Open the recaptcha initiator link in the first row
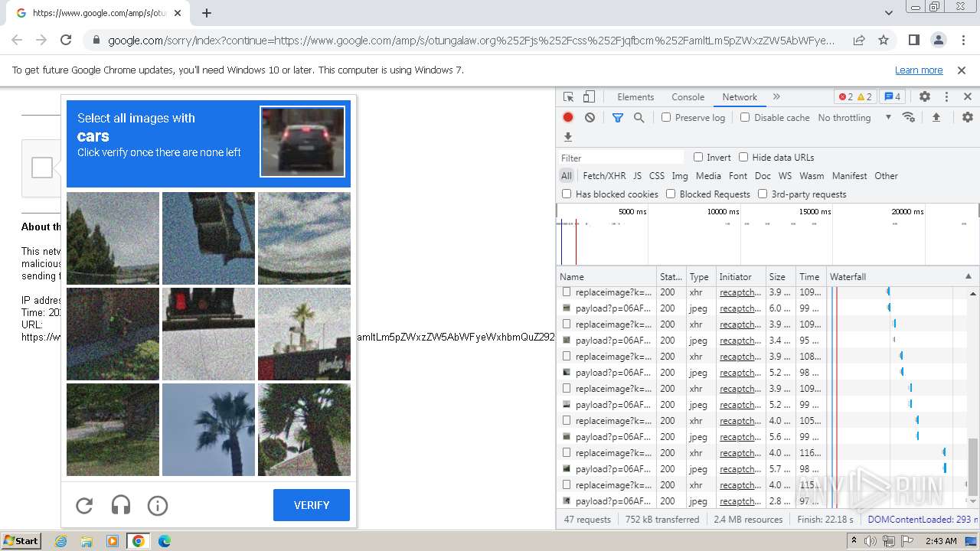 (740, 292)
